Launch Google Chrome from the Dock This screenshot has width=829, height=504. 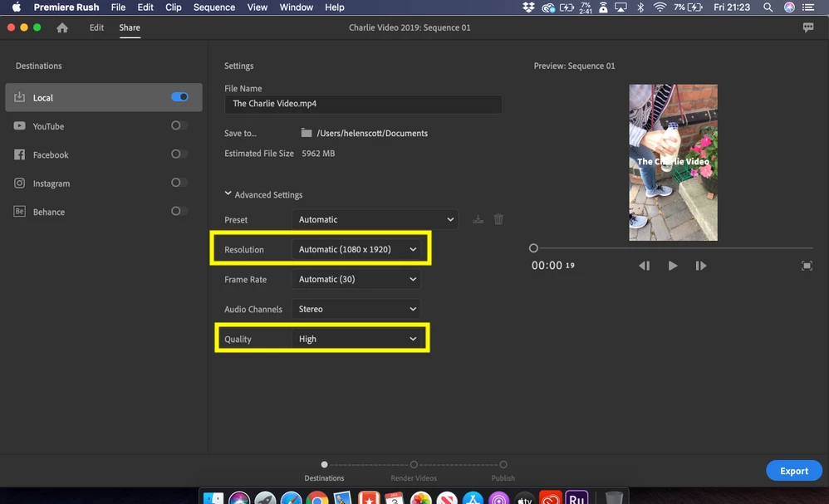coord(317,498)
